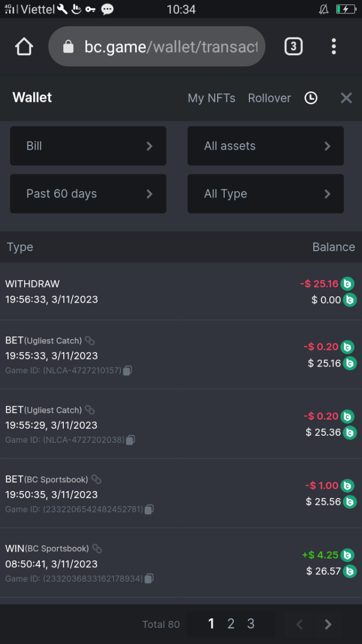Viewport: 362px width, 644px height.
Task: Go to page 2 of transactions
Action: 231,624
